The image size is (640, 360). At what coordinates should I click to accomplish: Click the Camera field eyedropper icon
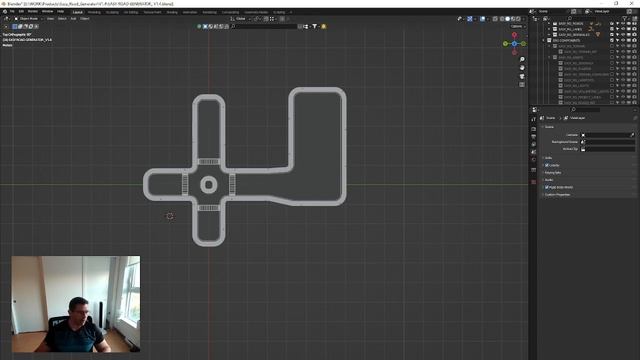632,135
